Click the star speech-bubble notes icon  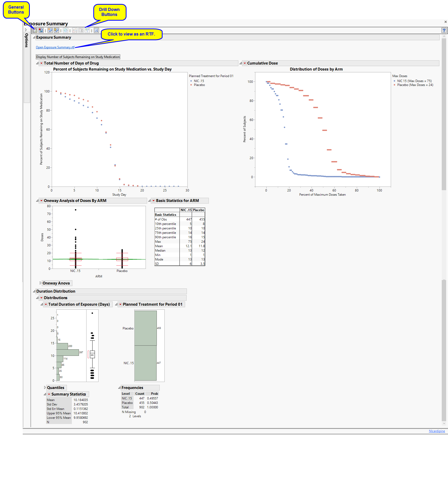pos(50,30)
